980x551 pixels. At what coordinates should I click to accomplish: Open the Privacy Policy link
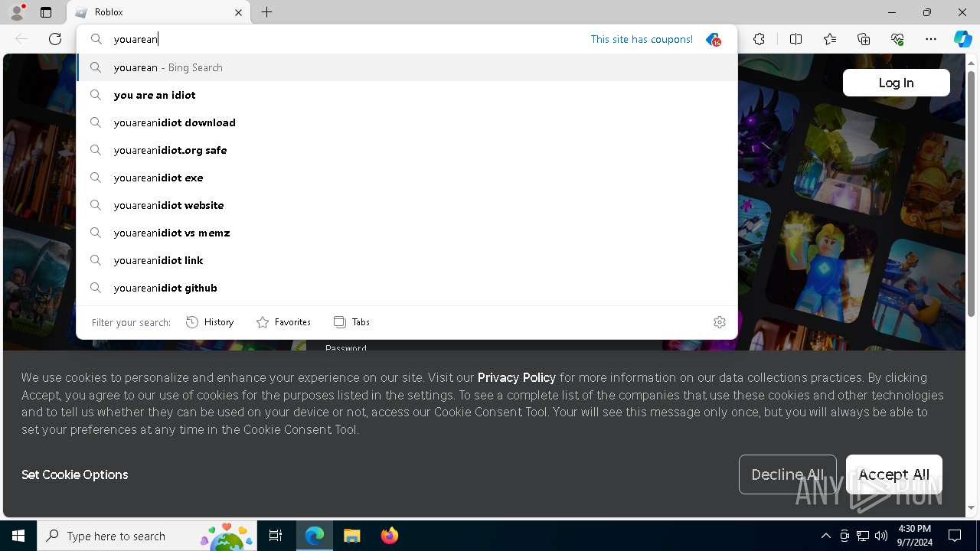tap(517, 377)
